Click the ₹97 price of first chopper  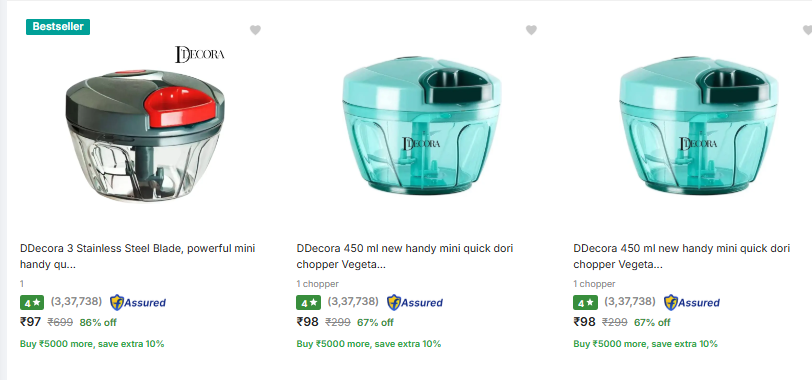pos(31,322)
